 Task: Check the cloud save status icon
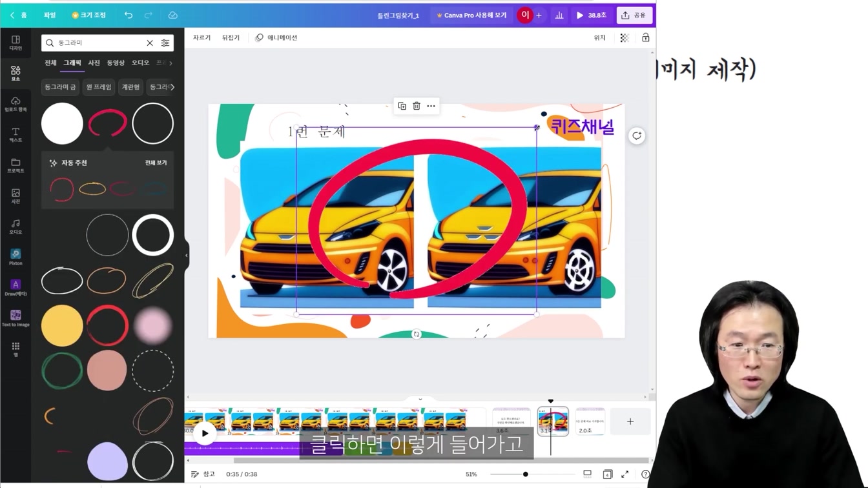[x=172, y=15]
